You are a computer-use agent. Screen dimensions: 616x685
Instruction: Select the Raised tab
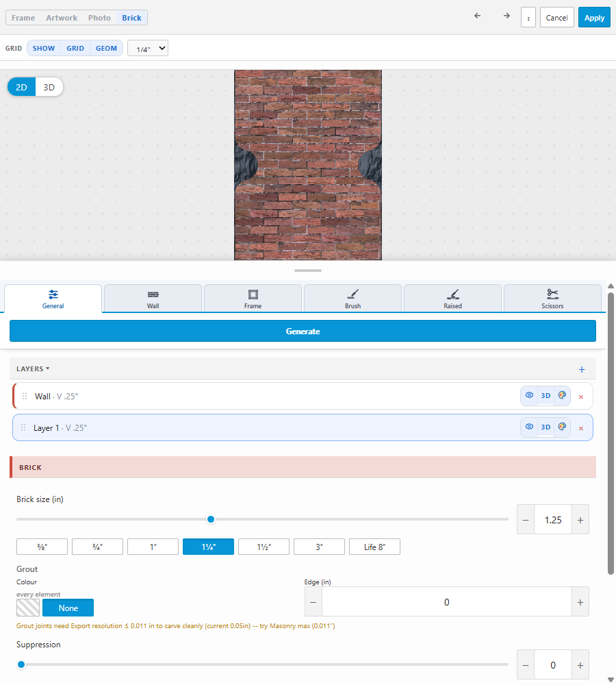(x=452, y=299)
